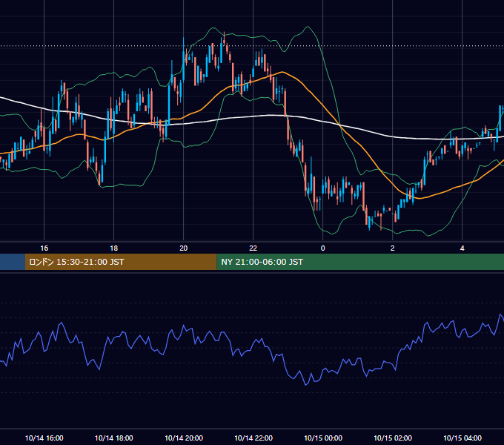Click the 10/14 20:00 date label
Image resolution: width=504 pixels, height=445 pixels.
(x=184, y=438)
